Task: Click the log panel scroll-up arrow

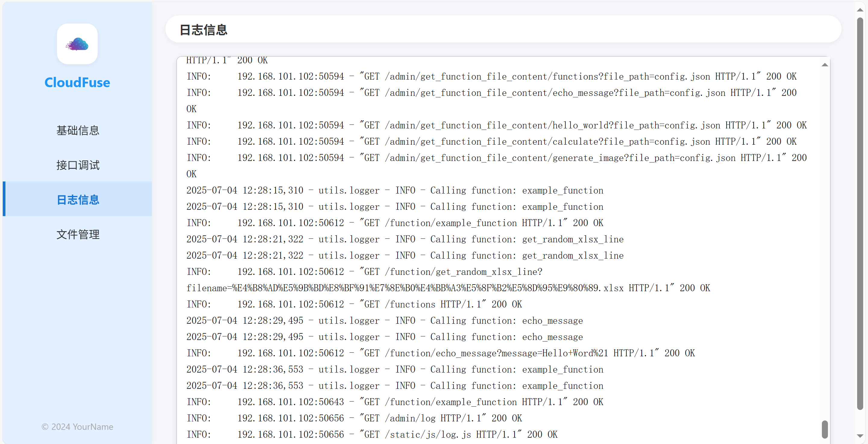Action: [825, 65]
